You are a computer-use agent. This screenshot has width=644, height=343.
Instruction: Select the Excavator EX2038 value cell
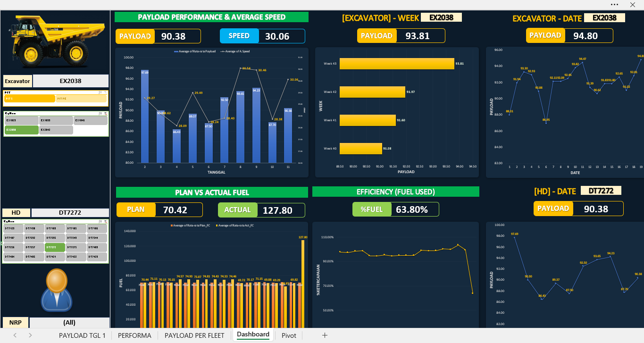point(71,81)
